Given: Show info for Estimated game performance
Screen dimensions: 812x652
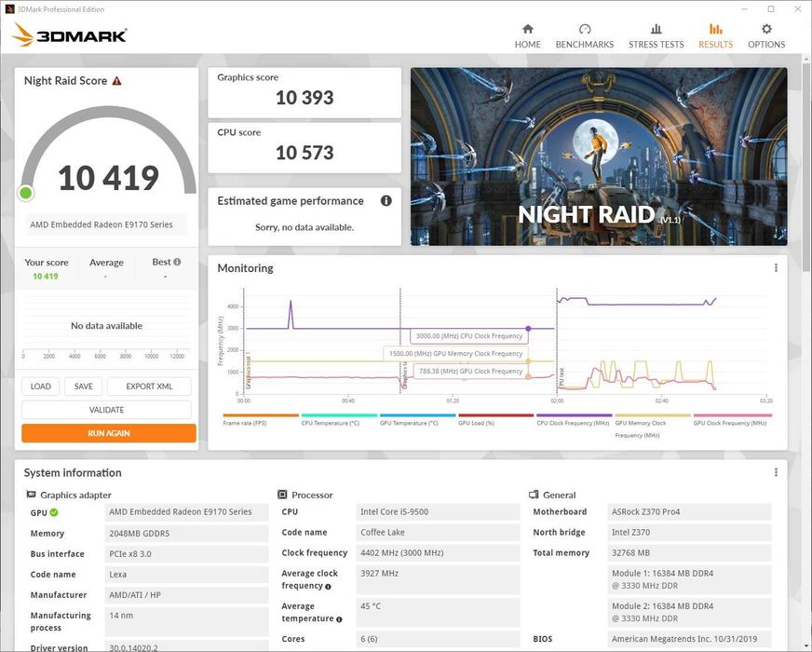Looking at the screenshot, I should (386, 201).
